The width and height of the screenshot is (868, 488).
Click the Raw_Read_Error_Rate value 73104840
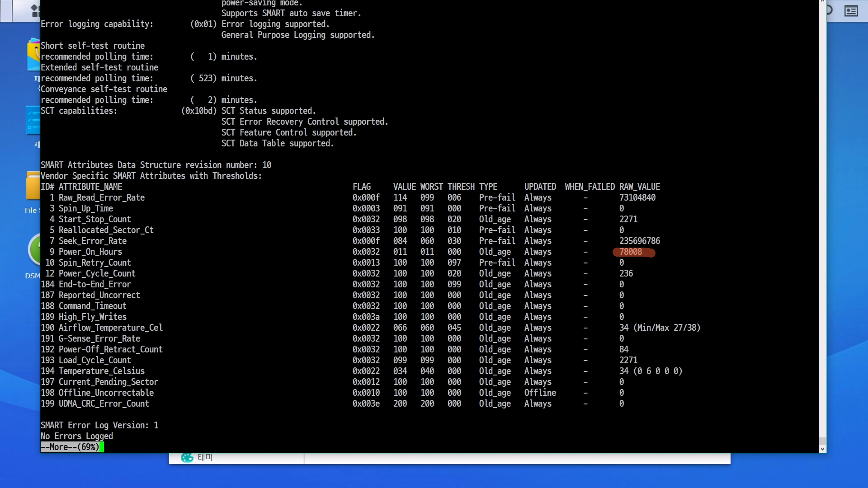pos(637,197)
